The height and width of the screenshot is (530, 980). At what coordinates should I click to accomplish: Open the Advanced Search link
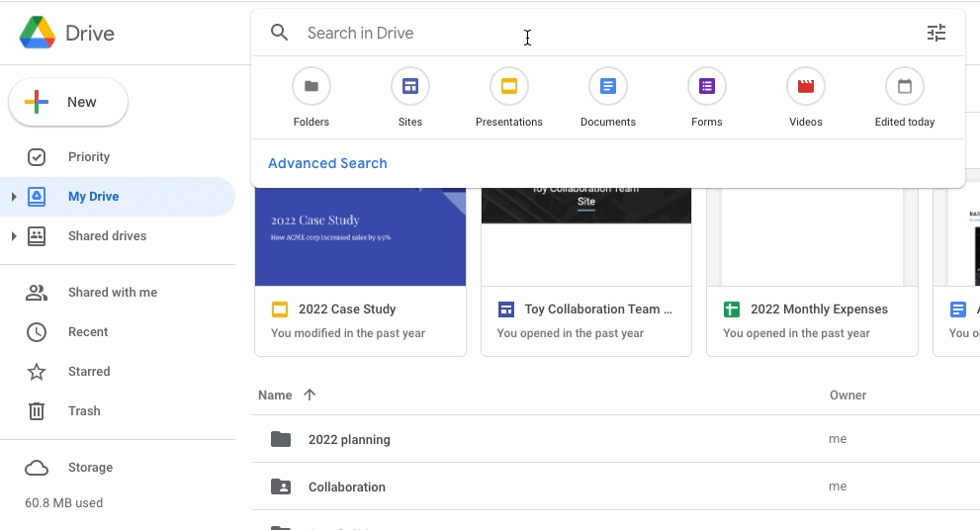point(327,163)
